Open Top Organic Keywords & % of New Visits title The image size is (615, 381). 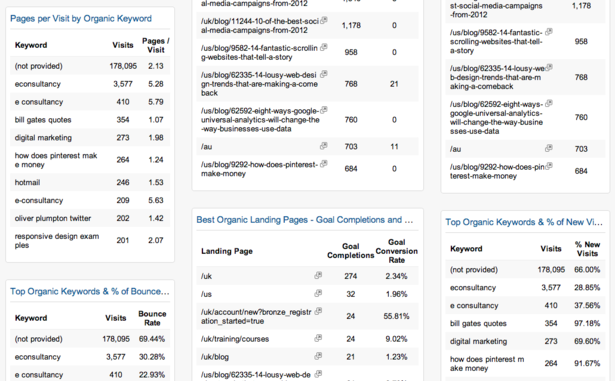pyautogui.click(x=524, y=222)
